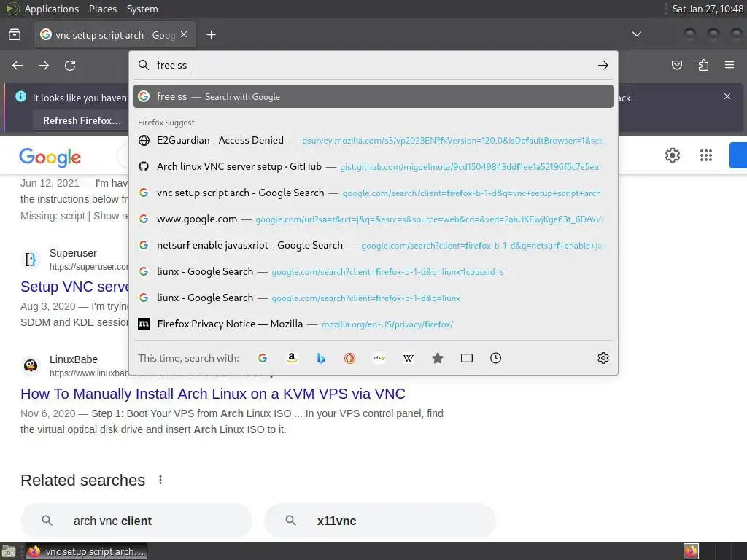Open a new tab with the plus button
The image size is (747, 560).
(211, 35)
